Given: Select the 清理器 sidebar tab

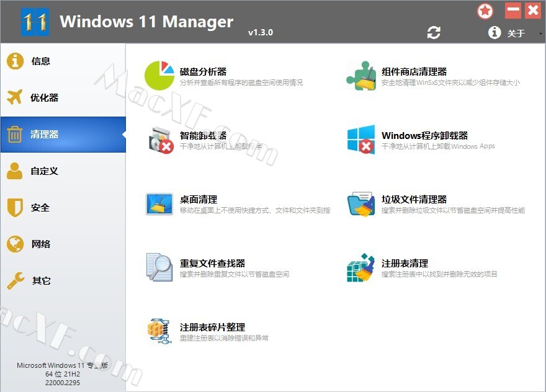Looking at the screenshot, I should point(63,135).
